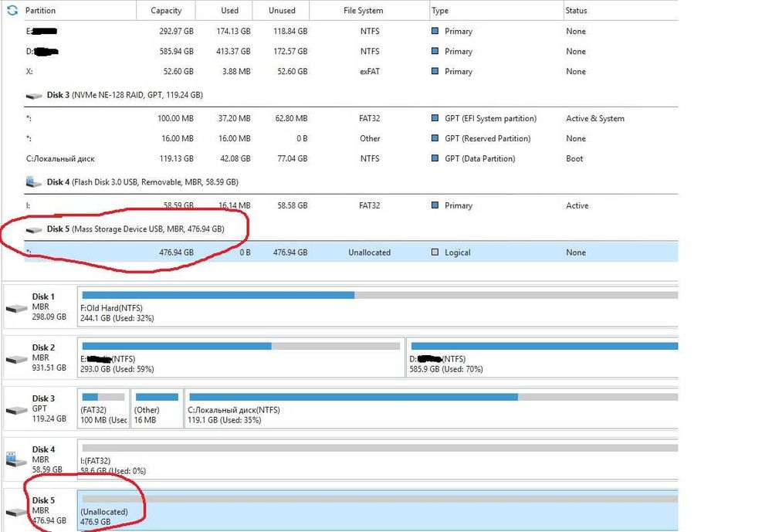Click the File System column header

[364, 10]
